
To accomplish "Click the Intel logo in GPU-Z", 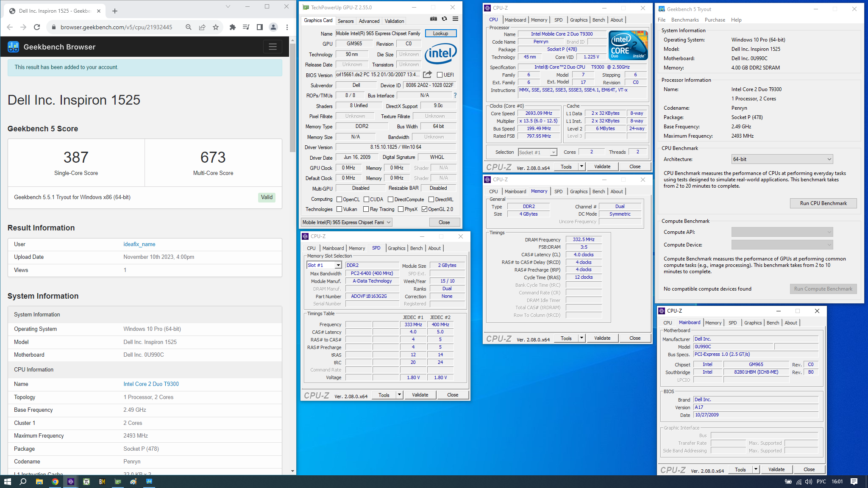I will [x=441, y=54].
